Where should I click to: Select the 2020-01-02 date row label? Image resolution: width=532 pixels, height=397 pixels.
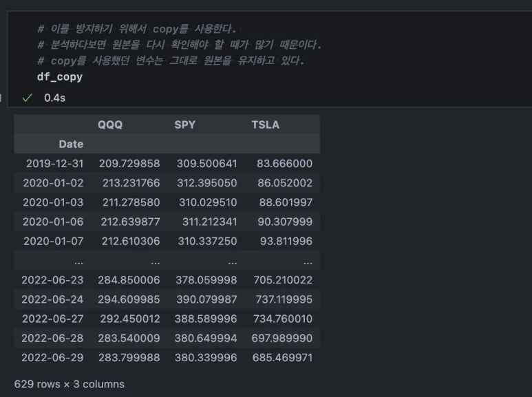[53, 183]
